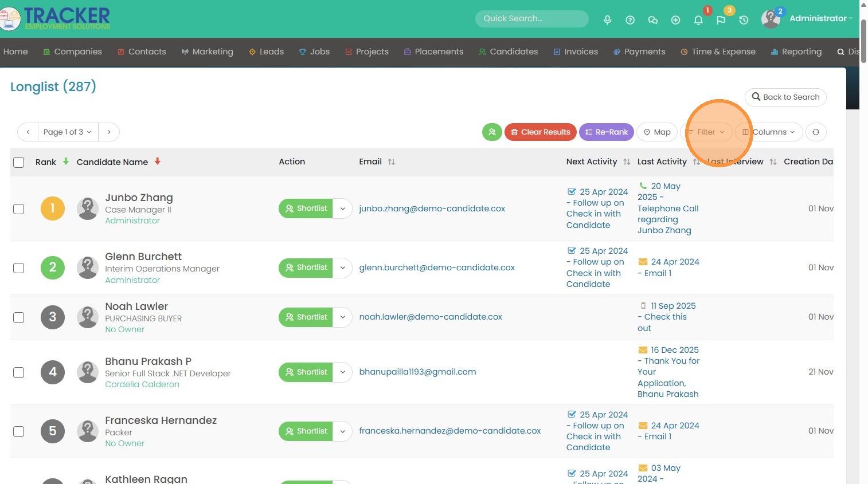Viewport: 868px width, 484px height.
Task: Open the help question mark icon
Action: (x=630, y=20)
